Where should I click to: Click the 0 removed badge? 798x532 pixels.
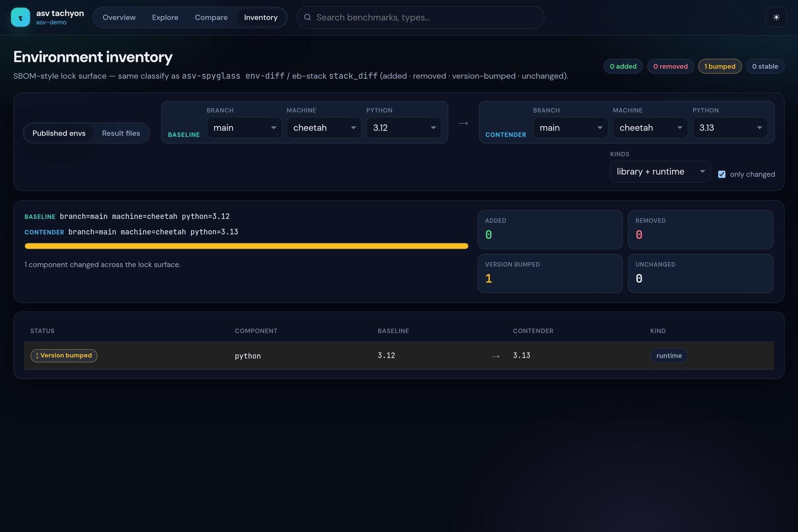point(670,66)
